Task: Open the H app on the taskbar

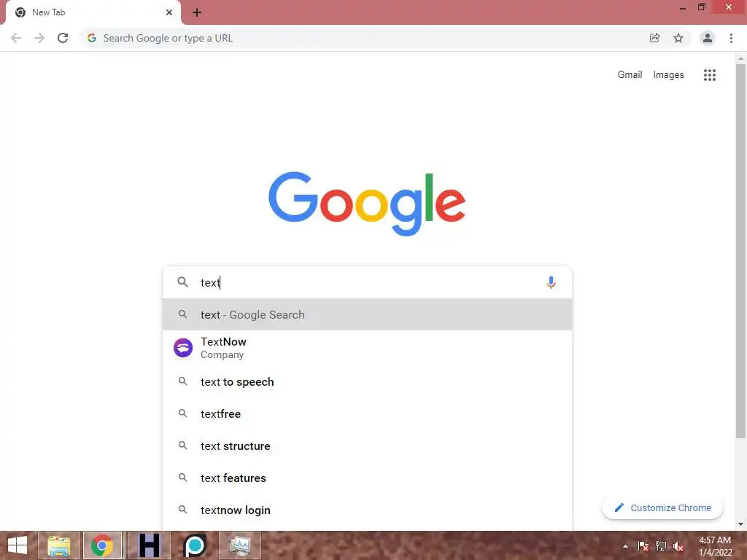Action: click(x=149, y=545)
